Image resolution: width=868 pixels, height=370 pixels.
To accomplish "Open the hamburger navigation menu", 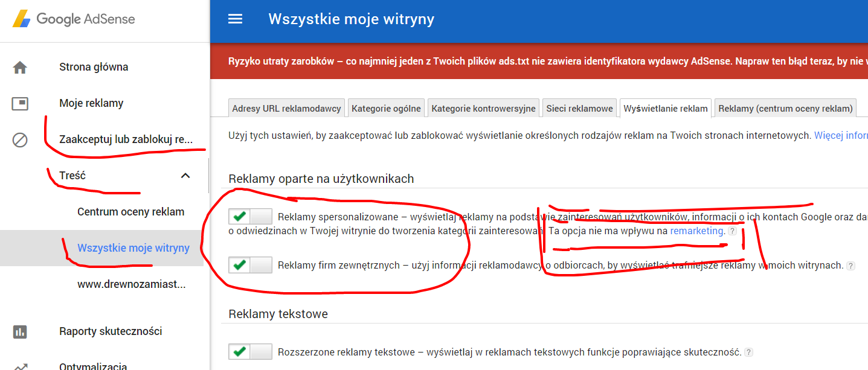I will 235,19.
